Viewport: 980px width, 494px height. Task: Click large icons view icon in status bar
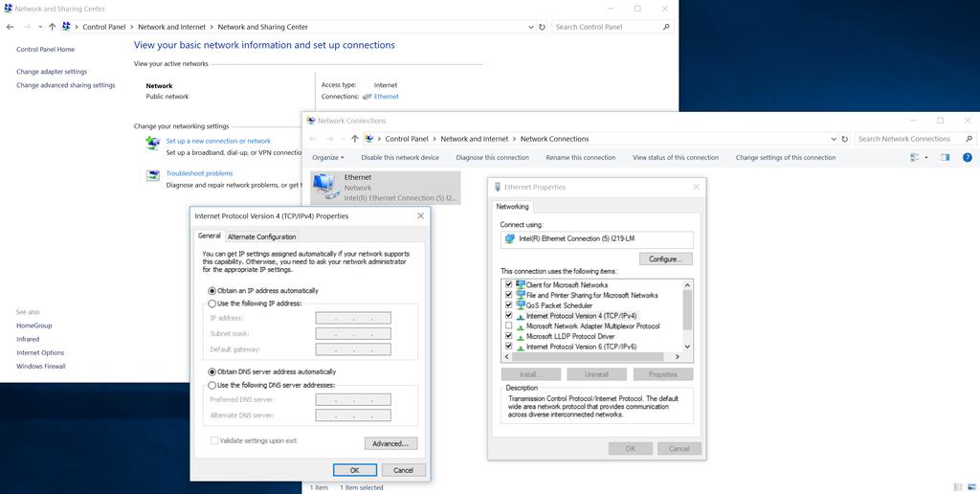point(971,487)
